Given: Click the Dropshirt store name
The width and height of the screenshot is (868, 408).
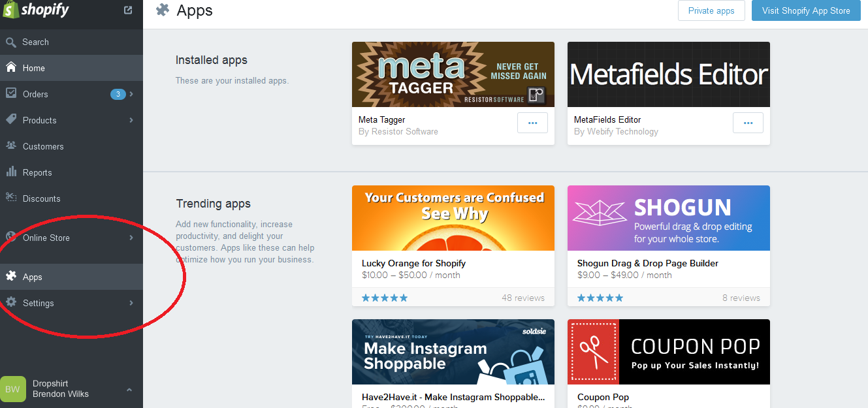Looking at the screenshot, I should [x=50, y=383].
